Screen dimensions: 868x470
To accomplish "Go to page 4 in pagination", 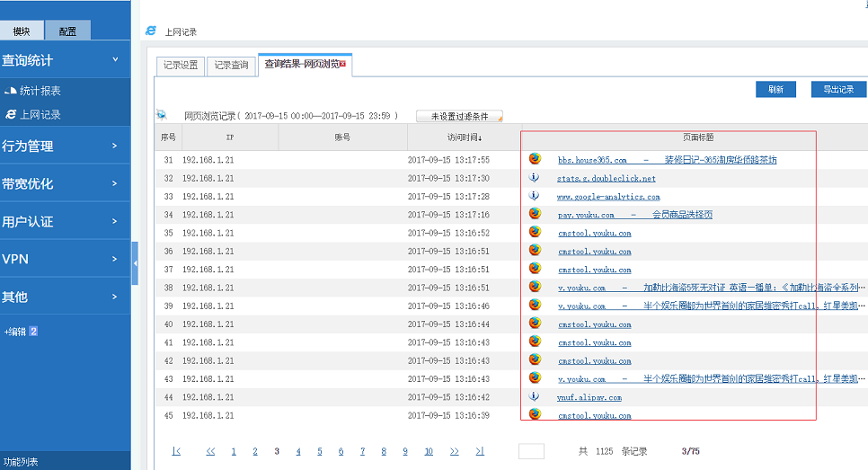I will tap(298, 451).
